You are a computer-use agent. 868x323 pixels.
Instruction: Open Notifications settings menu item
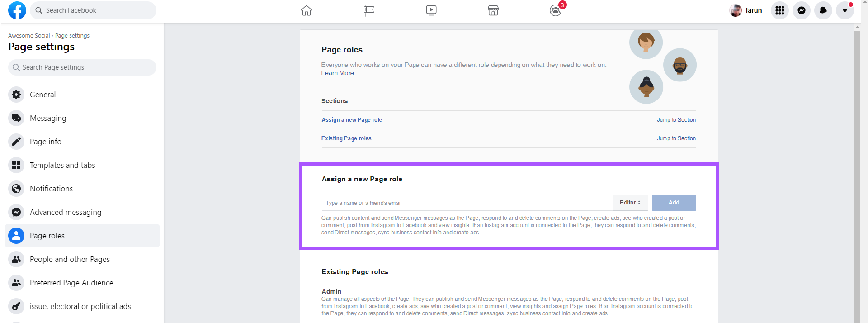(x=82, y=189)
